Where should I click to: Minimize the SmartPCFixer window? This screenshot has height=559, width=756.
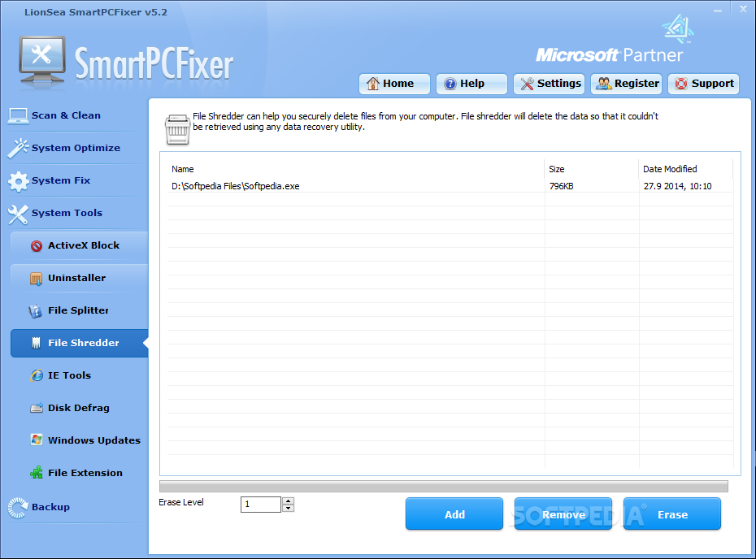718,9
